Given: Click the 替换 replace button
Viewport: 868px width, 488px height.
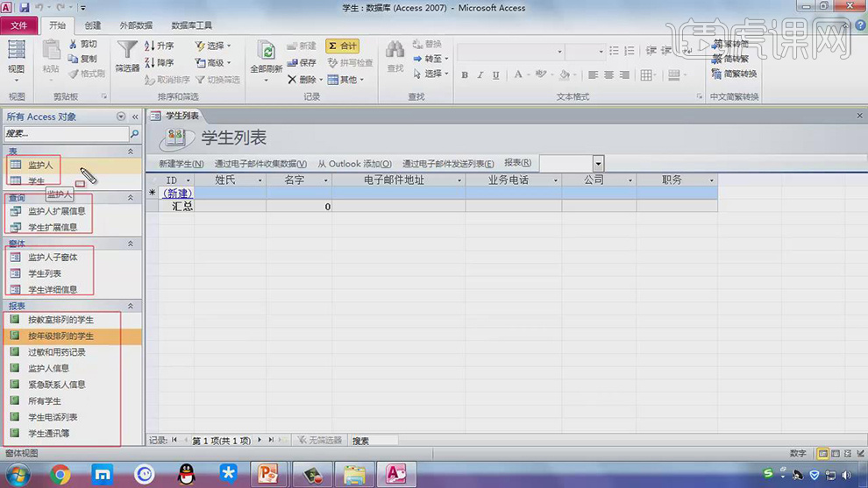Looking at the screenshot, I should pyautogui.click(x=427, y=45).
